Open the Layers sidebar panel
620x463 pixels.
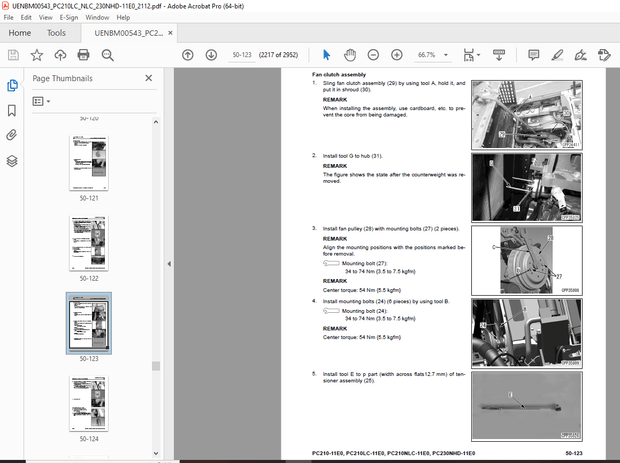(12, 161)
